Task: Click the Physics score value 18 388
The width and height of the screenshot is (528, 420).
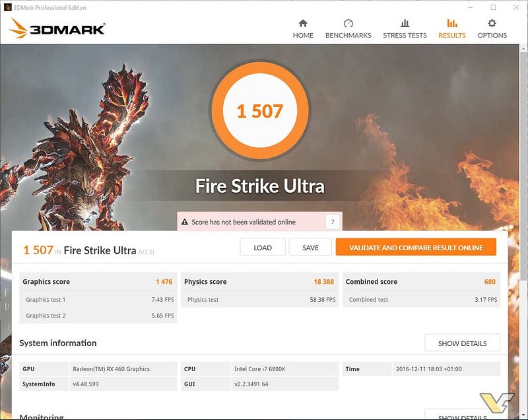Action: pos(323,281)
